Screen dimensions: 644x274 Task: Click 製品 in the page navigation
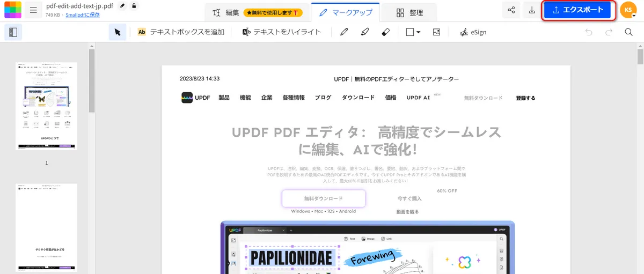point(224,98)
